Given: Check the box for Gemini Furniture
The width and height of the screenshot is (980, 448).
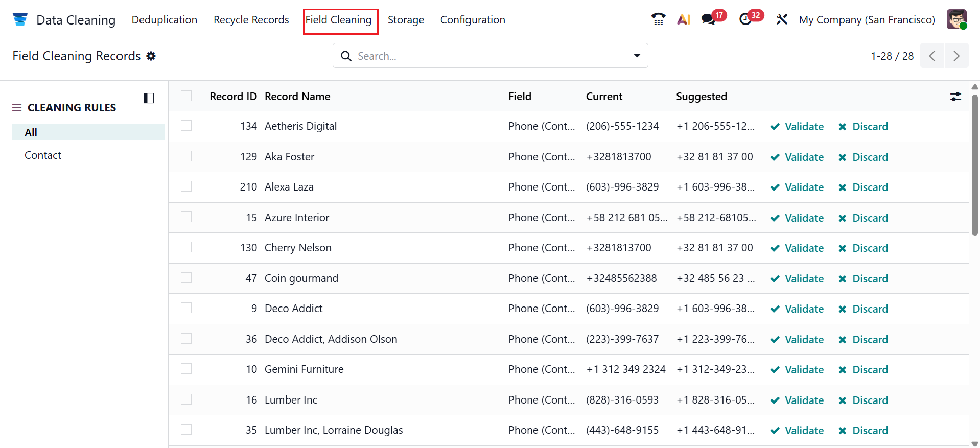Looking at the screenshot, I should 186,369.
